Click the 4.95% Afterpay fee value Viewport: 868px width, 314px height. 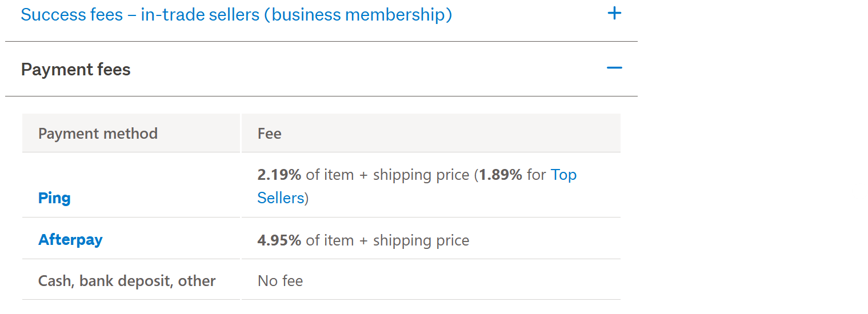click(279, 240)
